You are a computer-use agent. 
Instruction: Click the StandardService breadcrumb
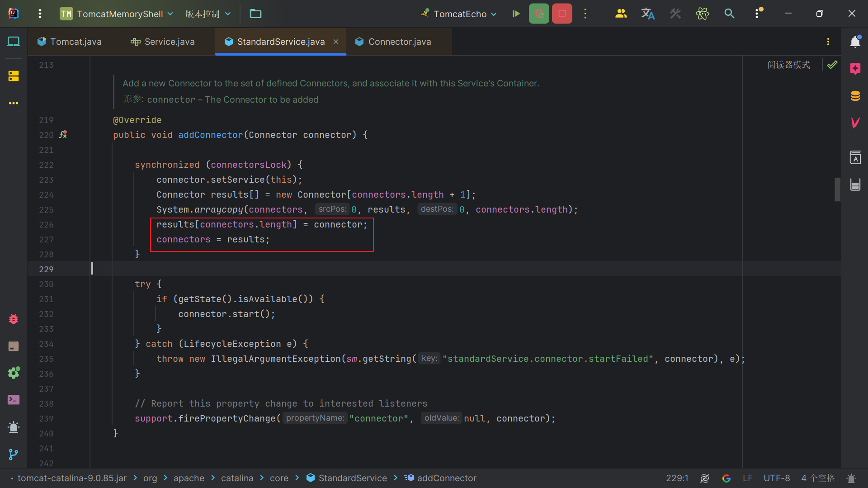pos(347,478)
